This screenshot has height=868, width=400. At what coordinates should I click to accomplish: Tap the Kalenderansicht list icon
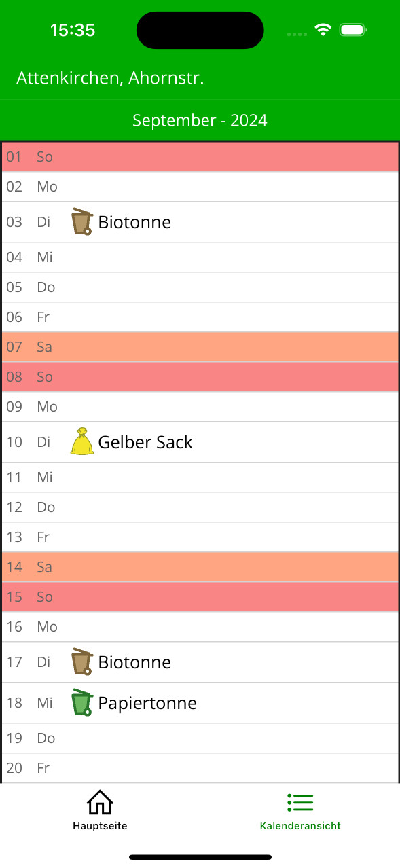pos(300,803)
